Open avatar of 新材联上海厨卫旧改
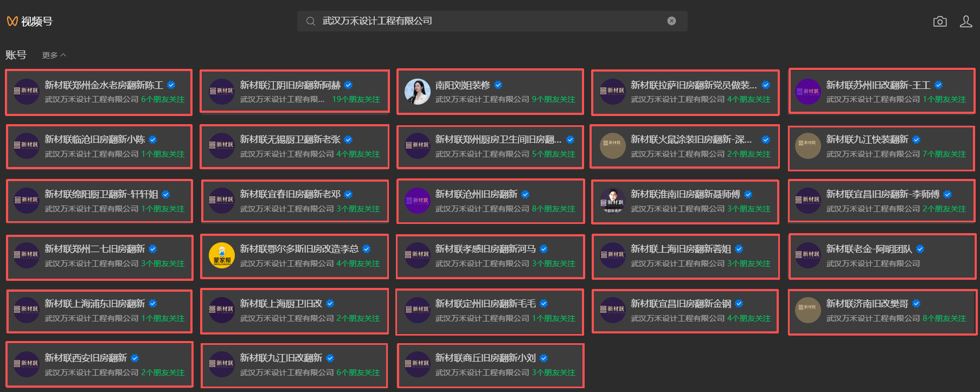The width and height of the screenshot is (980, 392). pyautogui.click(x=222, y=310)
